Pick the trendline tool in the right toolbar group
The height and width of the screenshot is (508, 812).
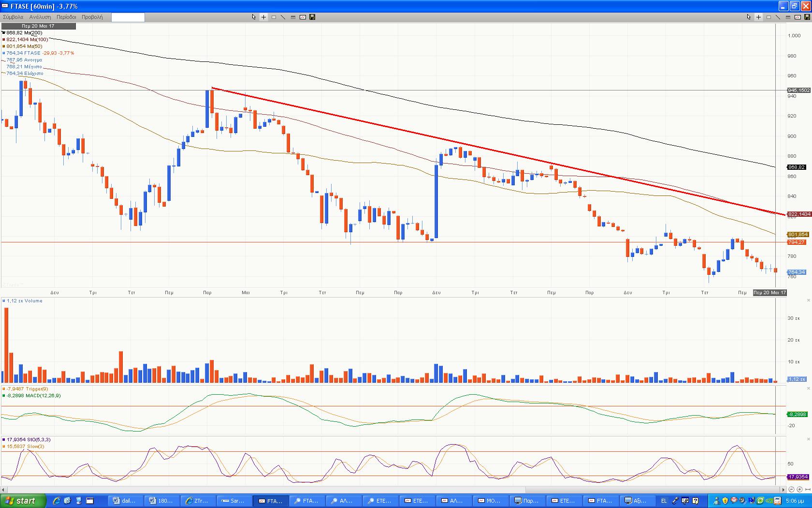tap(778, 17)
